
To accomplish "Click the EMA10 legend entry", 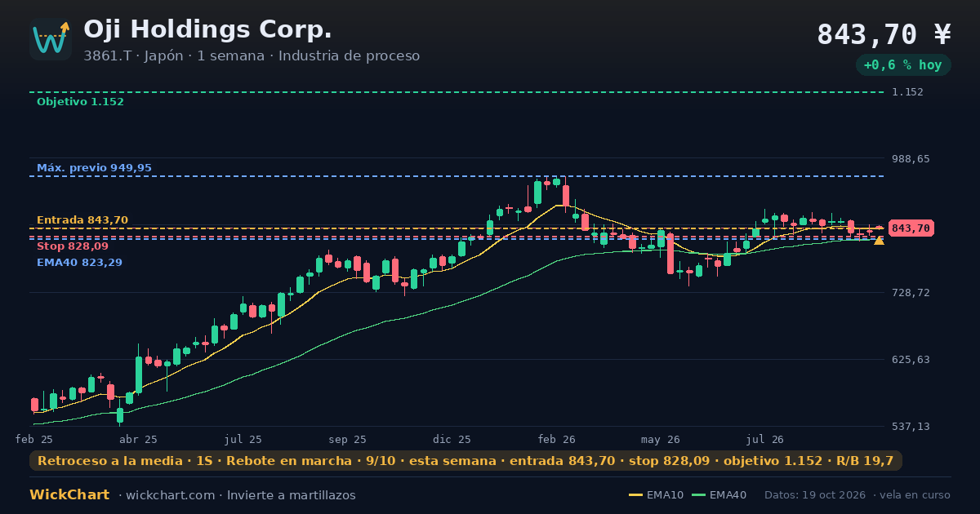I will coord(656,495).
